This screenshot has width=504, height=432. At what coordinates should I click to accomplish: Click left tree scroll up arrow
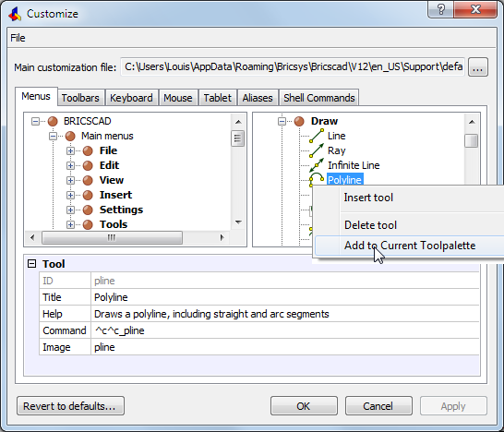pos(238,122)
